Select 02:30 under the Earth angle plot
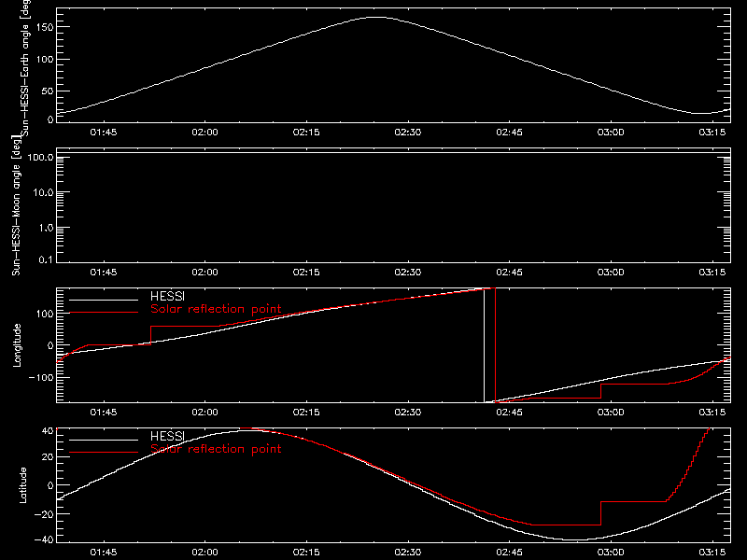 408,132
